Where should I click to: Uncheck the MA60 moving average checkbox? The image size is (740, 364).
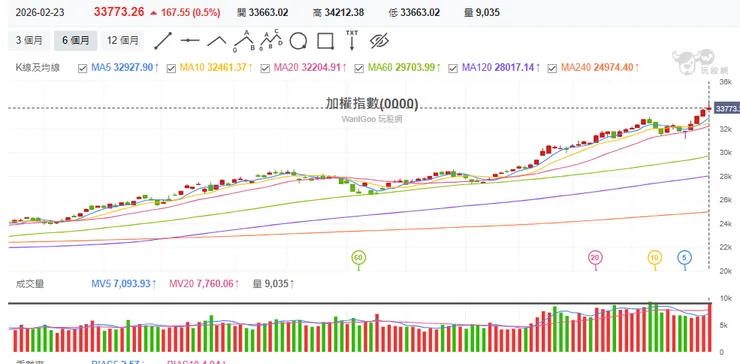click(x=359, y=68)
